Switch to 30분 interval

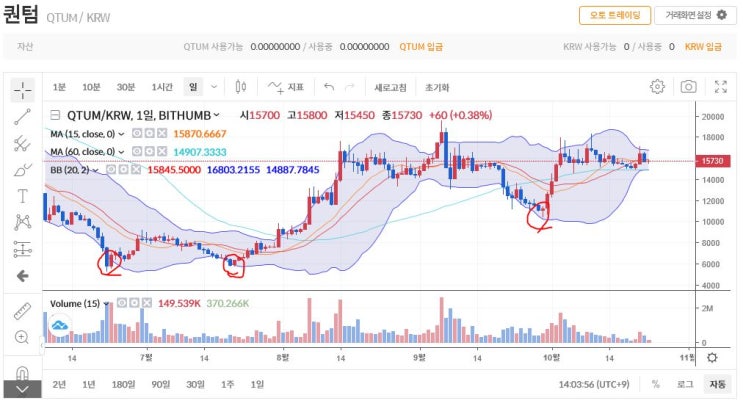(126, 87)
